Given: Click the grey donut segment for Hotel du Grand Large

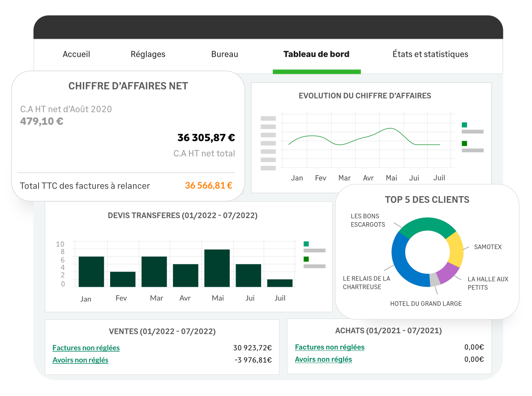Looking at the screenshot, I should coord(435,280).
